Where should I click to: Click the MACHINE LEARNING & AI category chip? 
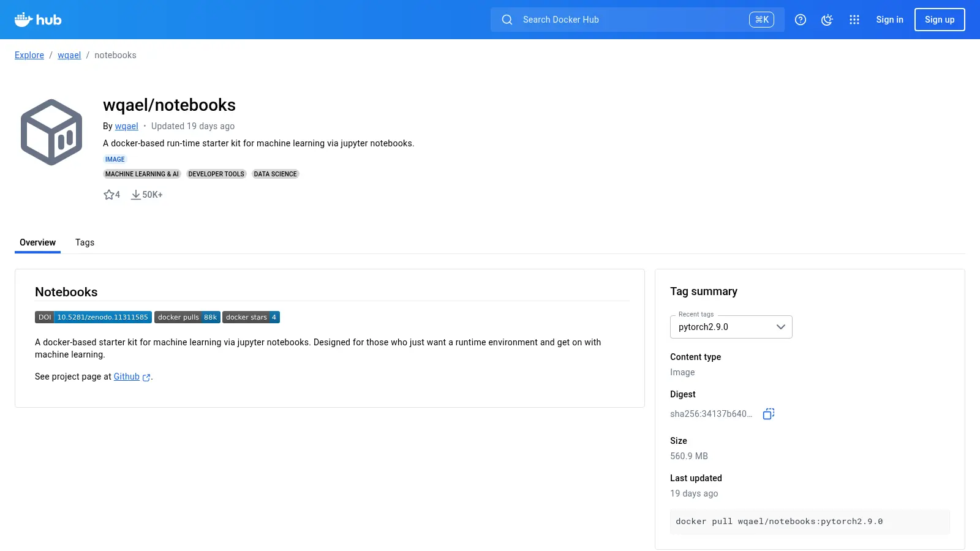142,174
